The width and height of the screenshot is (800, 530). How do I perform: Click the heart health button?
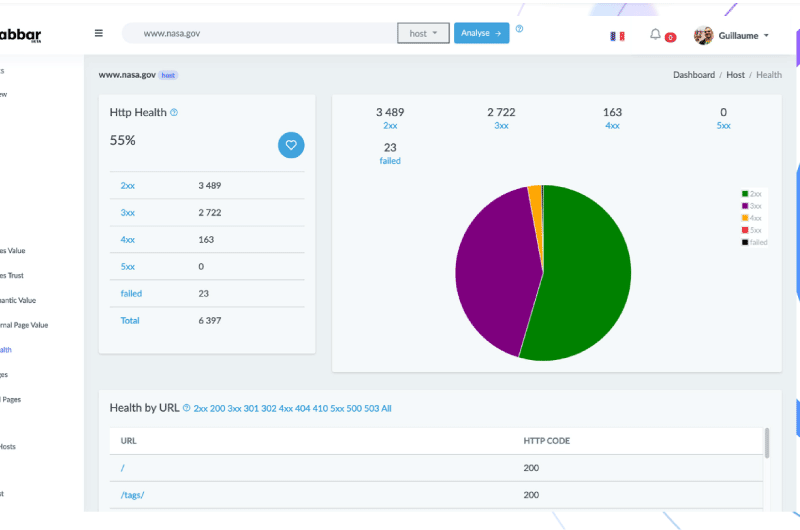291,145
